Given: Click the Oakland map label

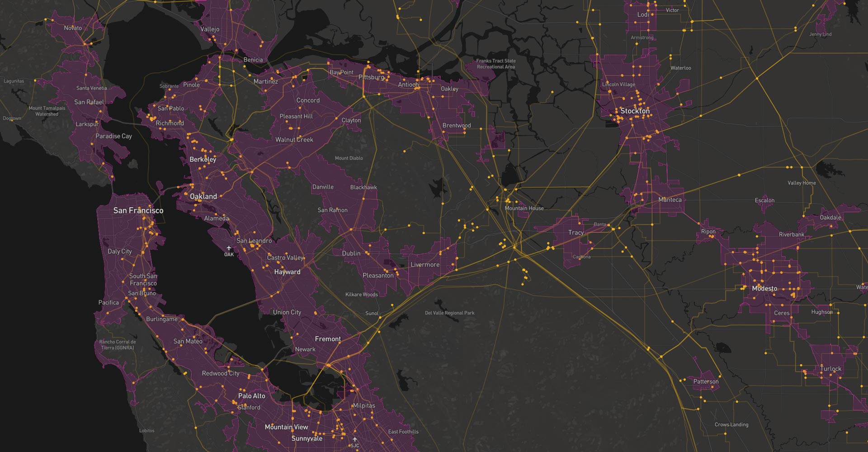Looking at the screenshot, I should pyautogui.click(x=203, y=197).
